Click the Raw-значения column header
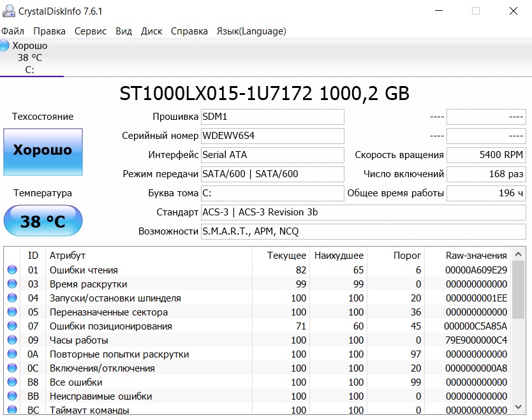Image resolution: width=532 pixels, height=420 pixels. (468, 256)
